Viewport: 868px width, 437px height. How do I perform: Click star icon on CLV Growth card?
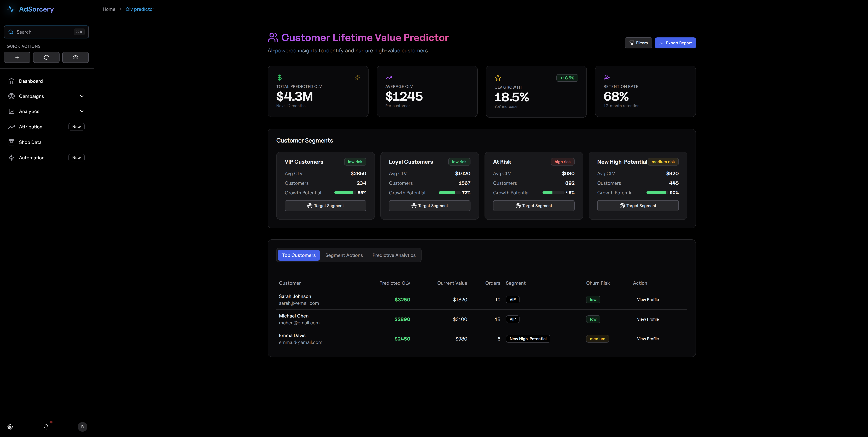pyautogui.click(x=498, y=78)
